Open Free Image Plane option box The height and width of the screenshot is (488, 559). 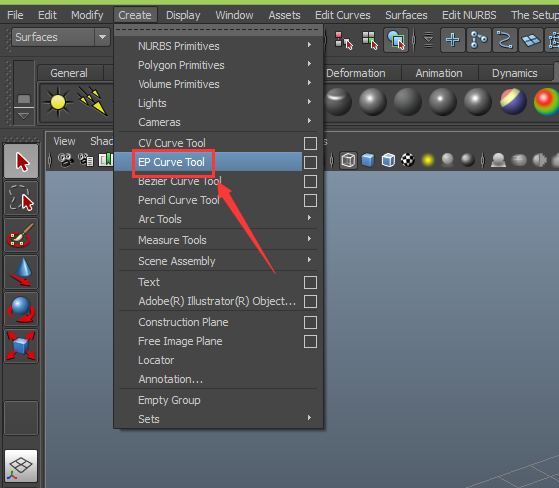[x=310, y=341]
